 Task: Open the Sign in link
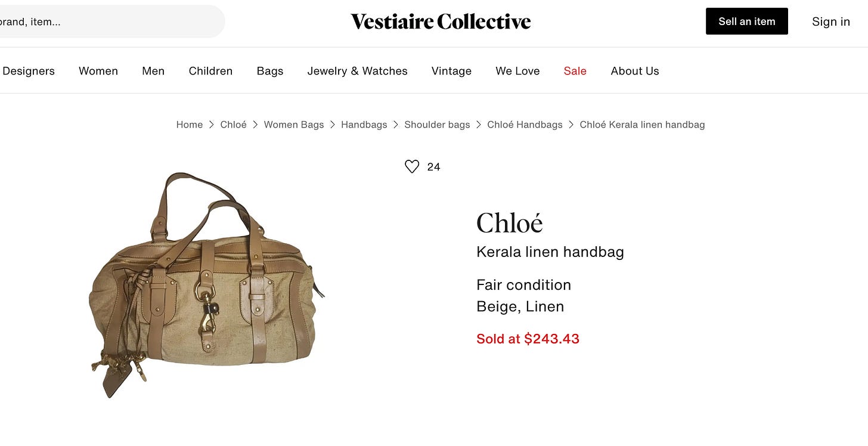tap(831, 21)
